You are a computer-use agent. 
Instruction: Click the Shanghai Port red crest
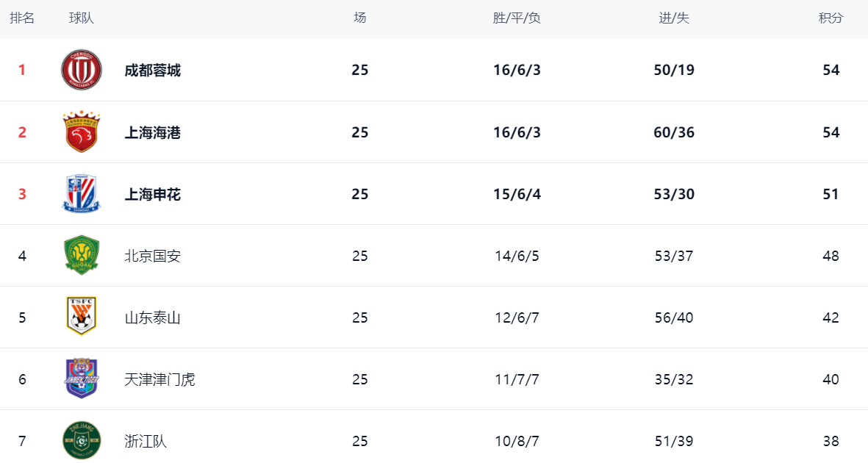click(x=82, y=132)
